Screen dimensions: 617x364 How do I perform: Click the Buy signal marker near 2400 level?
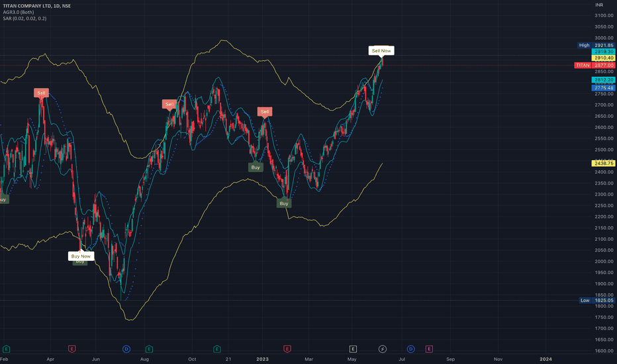256,167
